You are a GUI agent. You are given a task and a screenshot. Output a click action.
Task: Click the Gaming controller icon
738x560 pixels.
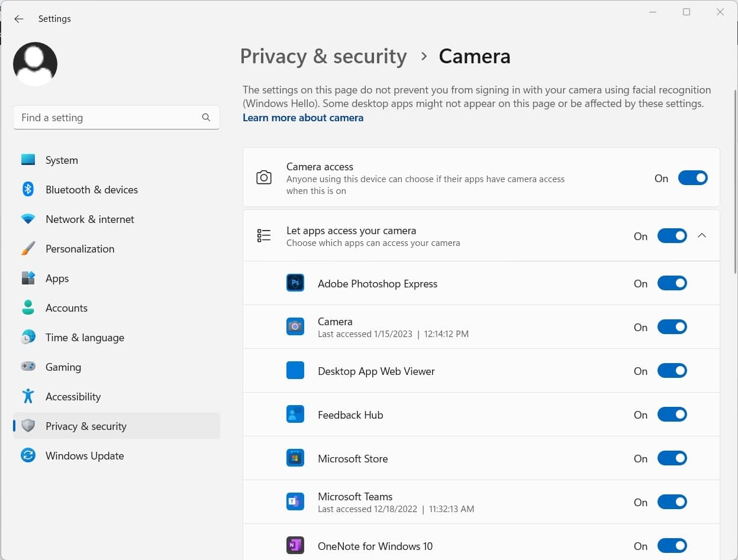click(x=28, y=367)
